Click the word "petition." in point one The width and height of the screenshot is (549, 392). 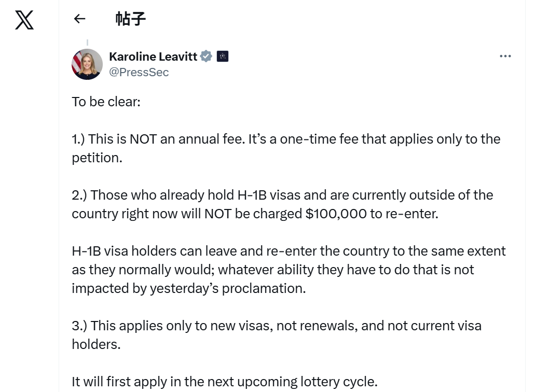(x=97, y=158)
